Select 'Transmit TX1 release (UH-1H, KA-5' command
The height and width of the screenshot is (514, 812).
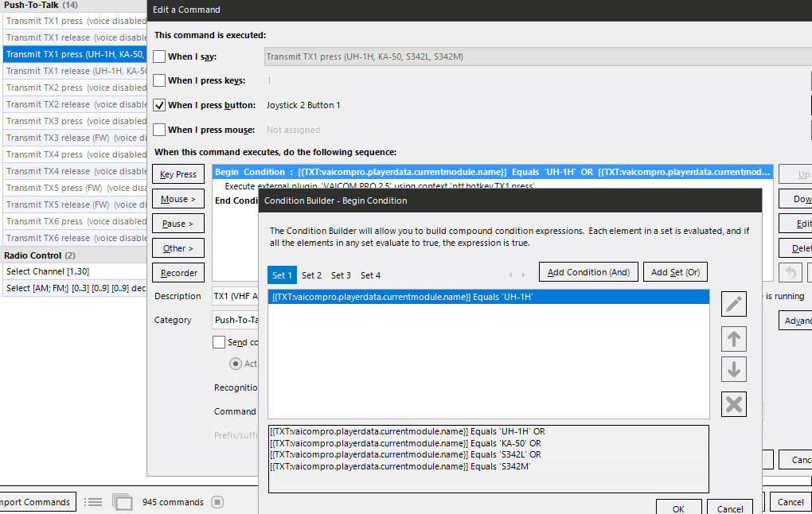click(x=75, y=71)
